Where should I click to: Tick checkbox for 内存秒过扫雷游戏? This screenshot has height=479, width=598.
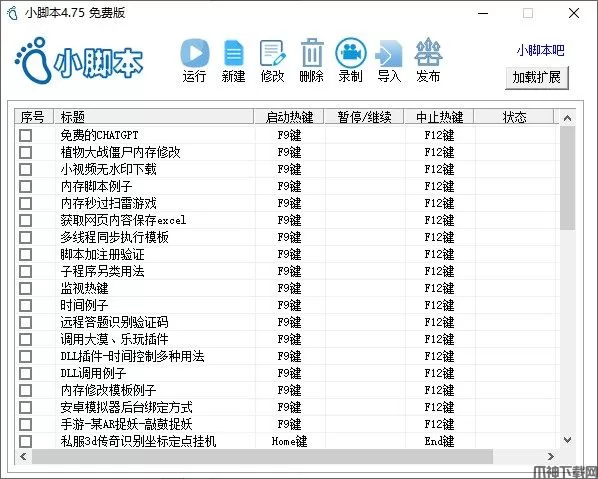pyautogui.click(x=26, y=203)
